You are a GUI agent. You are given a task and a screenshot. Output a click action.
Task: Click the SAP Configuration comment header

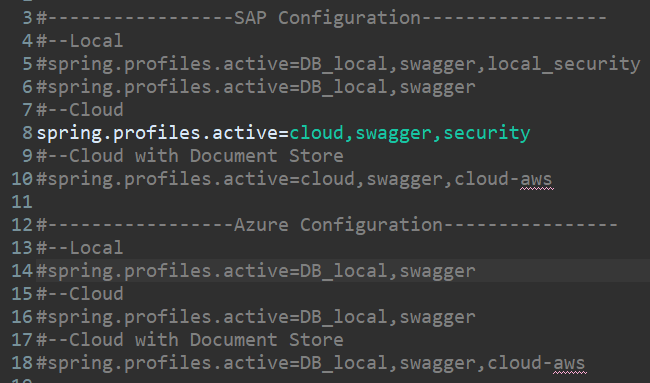322,18
